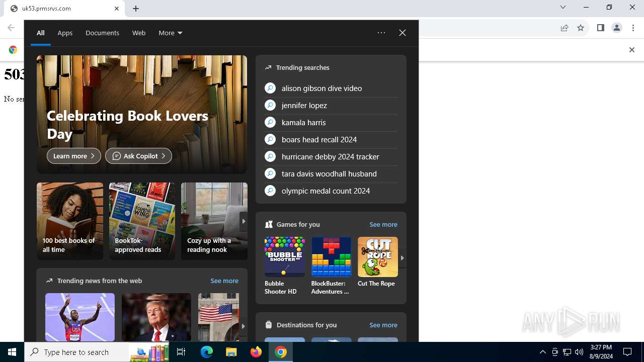Search for boars head recall 2024
This screenshot has width=644, height=362.
pos(331,139)
